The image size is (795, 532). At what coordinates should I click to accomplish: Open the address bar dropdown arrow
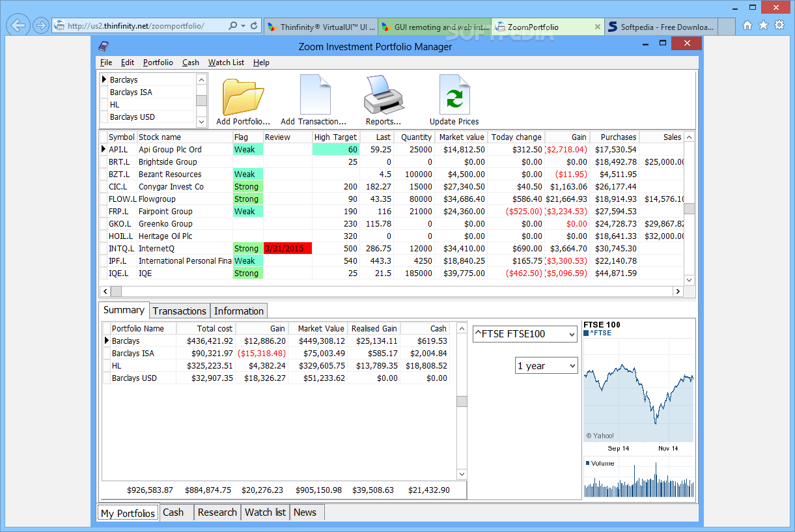tap(244, 26)
